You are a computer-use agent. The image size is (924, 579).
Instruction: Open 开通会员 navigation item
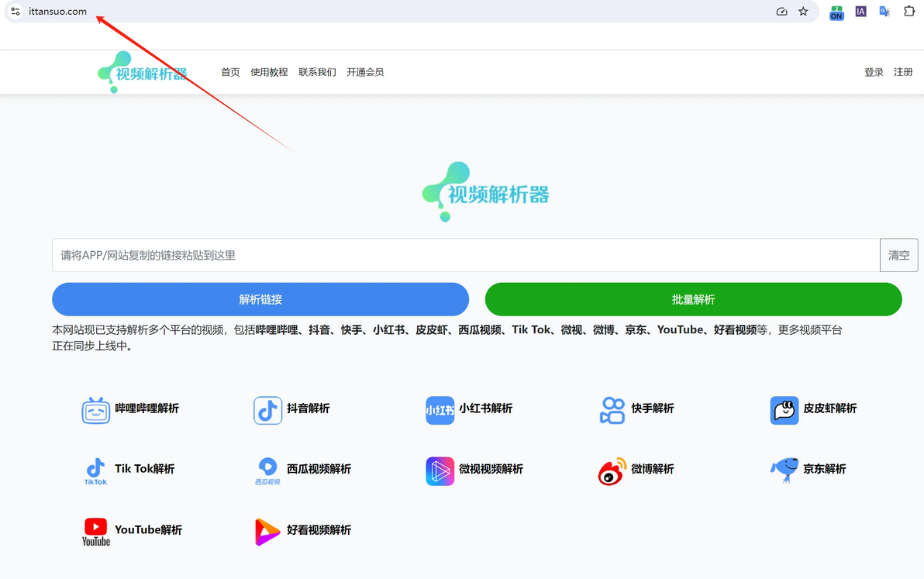tap(365, 72)
